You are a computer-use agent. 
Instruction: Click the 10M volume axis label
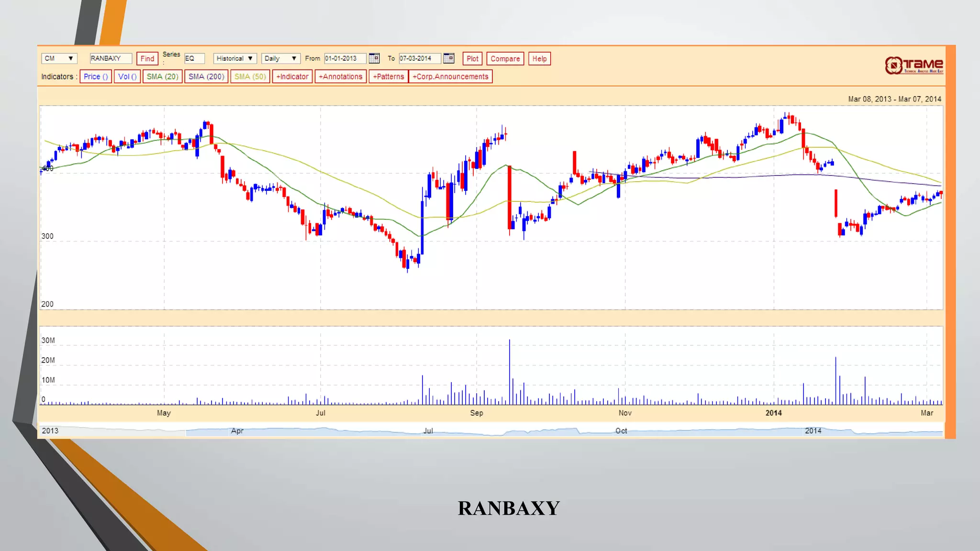[x=48, y=380]
